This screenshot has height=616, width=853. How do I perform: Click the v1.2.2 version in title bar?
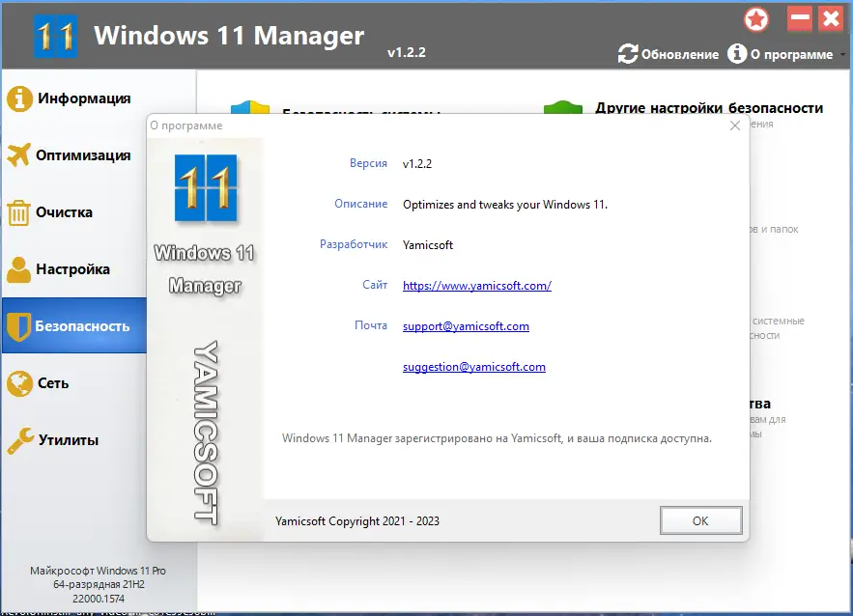(407, 52)
